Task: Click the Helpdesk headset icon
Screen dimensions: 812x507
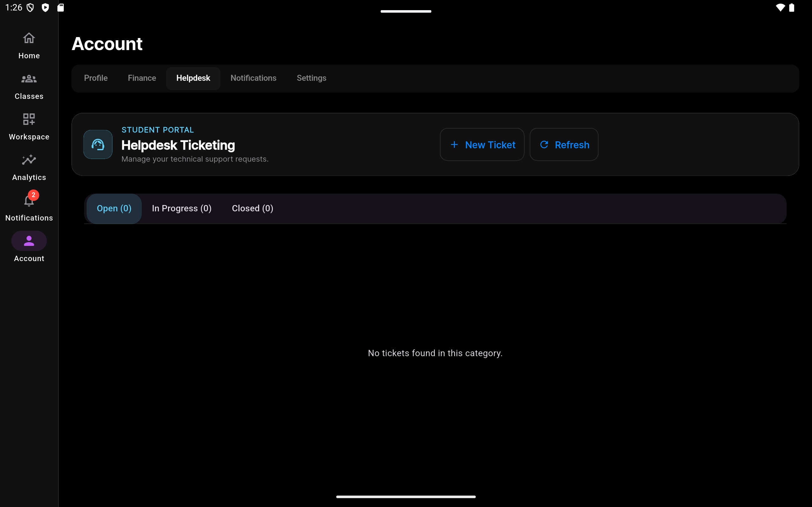Action: click(98, 144)
